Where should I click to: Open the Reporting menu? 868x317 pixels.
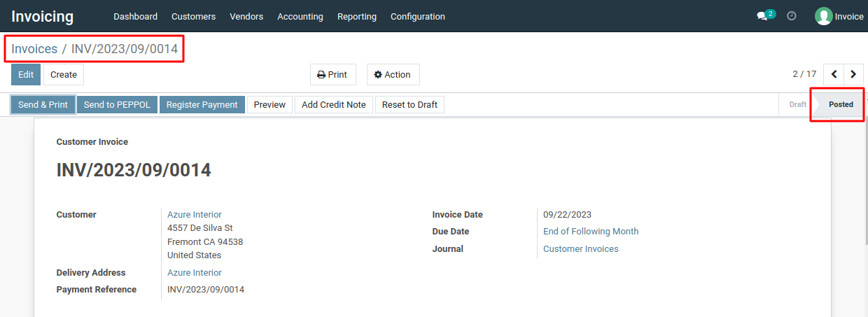[x=357, y=16]
